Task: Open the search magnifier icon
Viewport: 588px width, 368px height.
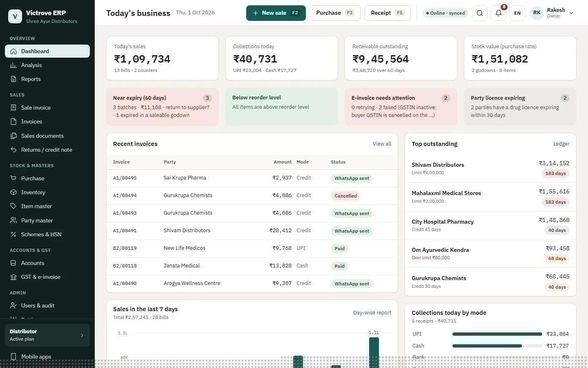Action: click(x=480, y=13)
